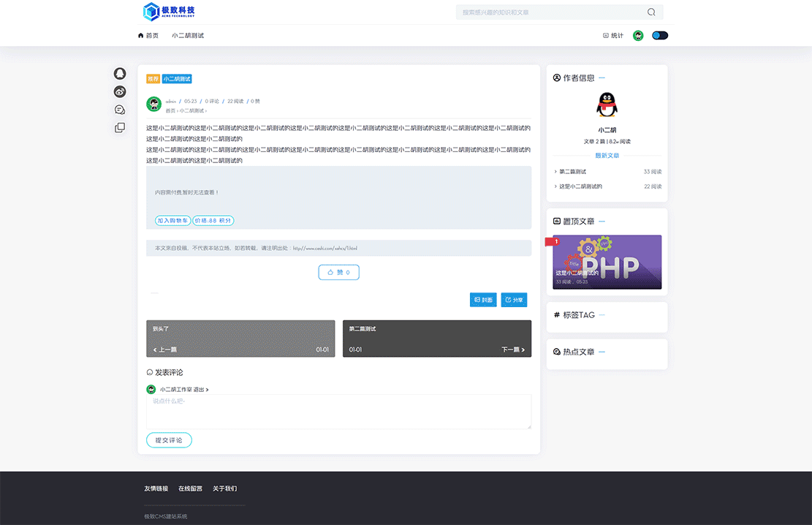This screenshot has width=812, height=525.
Task: Click the 极致科技 logo
Action: (x=167, y=12)
